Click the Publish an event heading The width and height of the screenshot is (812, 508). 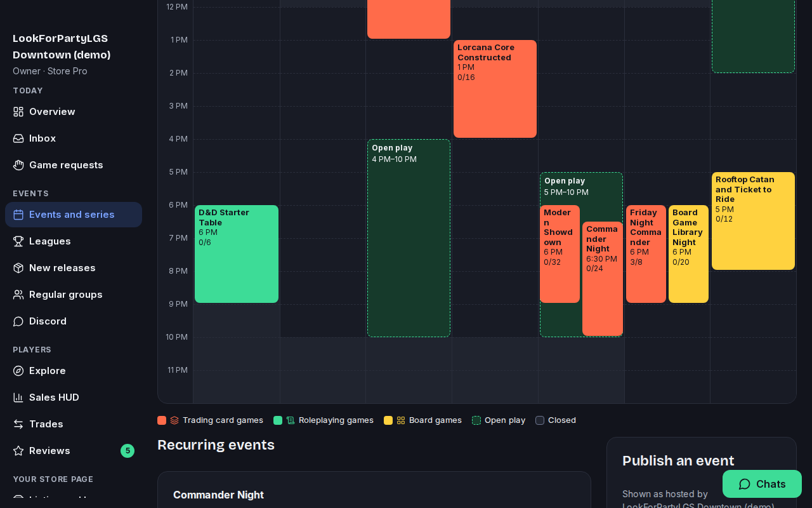coord(678,461)
